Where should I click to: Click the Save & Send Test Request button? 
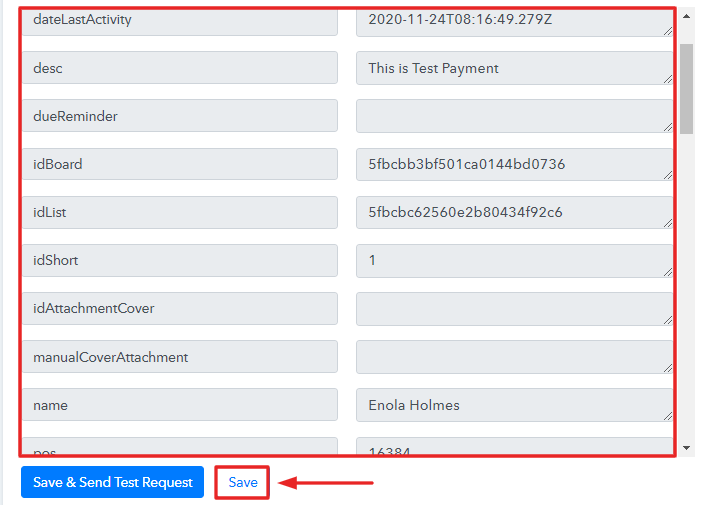click(113, 482)
